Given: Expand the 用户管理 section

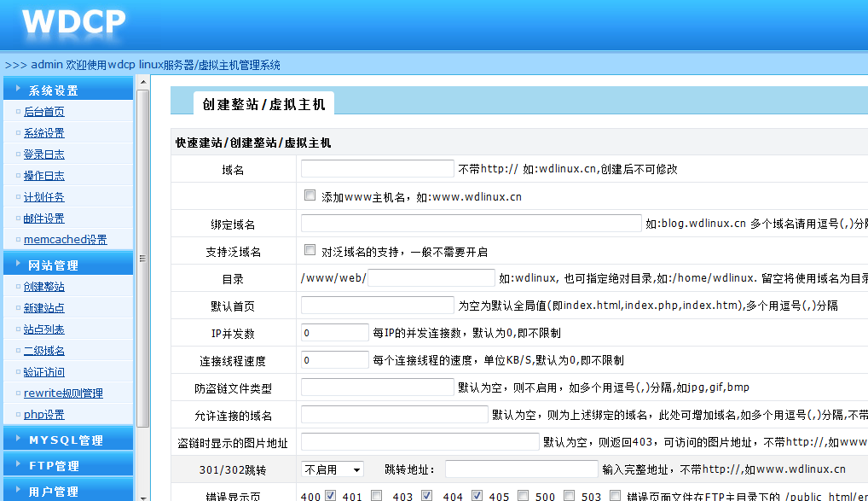Looking at the screenshot, I should [x=68, y=491].
